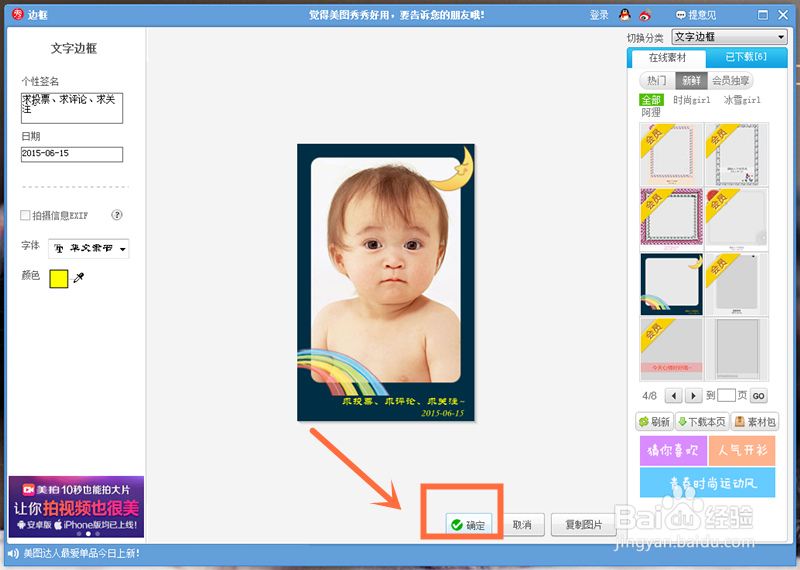This screenshot has height=570, width=800.
Task: Click the Weibo login icon
Action: (645, 15)
